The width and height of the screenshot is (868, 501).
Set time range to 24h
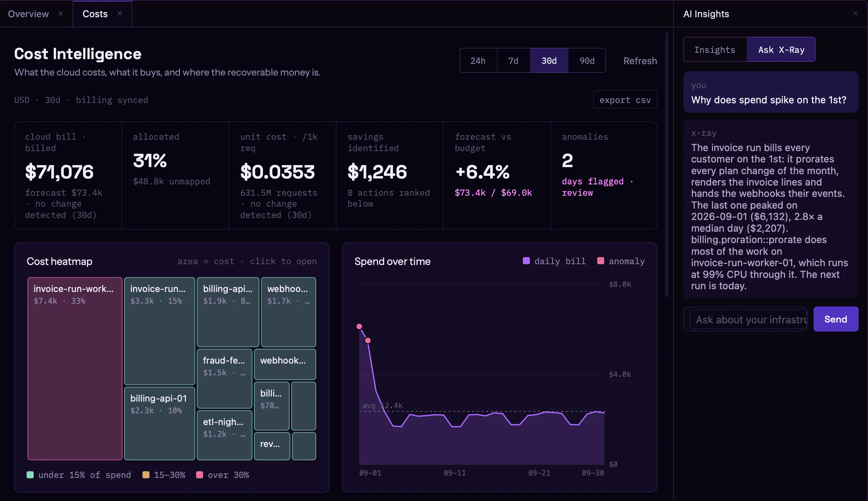[478, 60]
